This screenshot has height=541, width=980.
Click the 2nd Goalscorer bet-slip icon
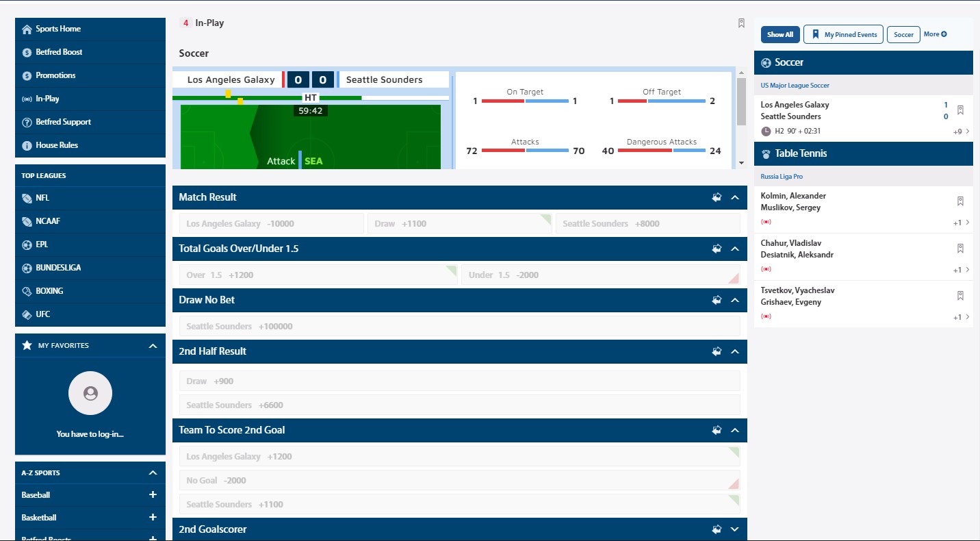click(x=717, y=529)
